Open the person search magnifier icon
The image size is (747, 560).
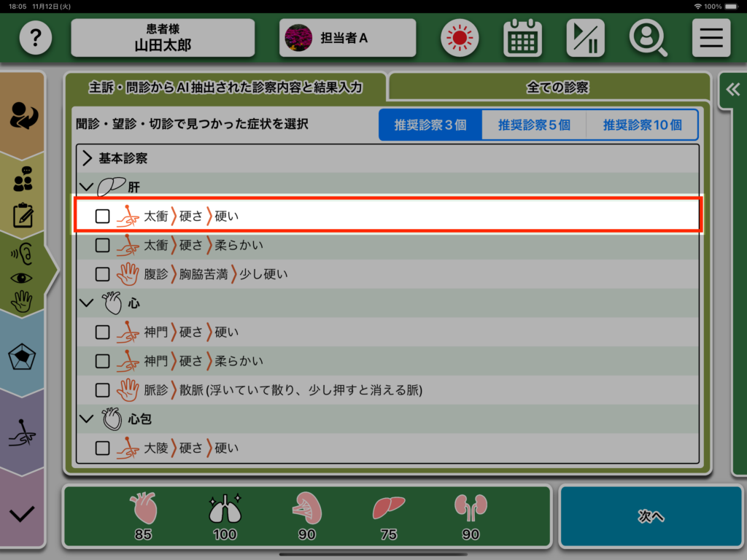click(648, 38)
